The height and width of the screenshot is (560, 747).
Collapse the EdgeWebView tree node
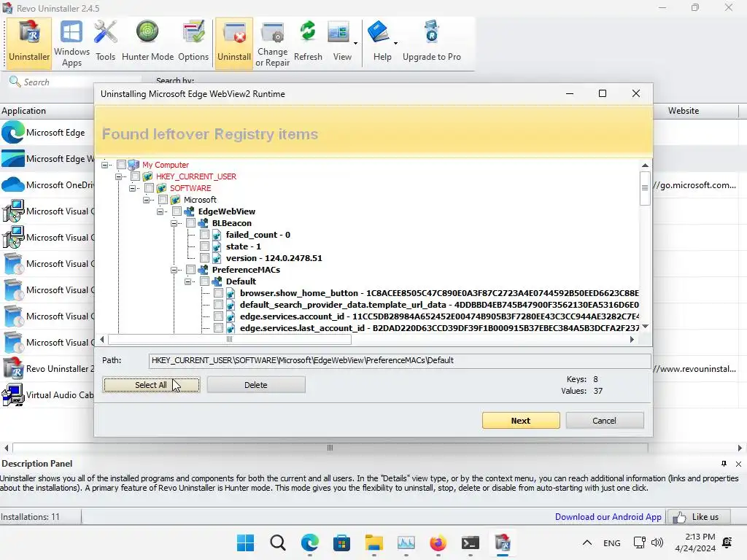(x=160, y=211)
